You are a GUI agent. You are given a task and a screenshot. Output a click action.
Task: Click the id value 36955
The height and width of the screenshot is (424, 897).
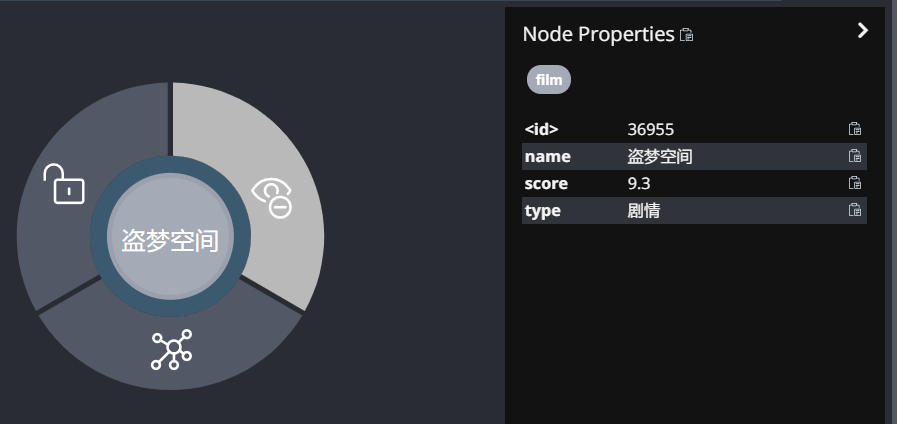point(650,130)
